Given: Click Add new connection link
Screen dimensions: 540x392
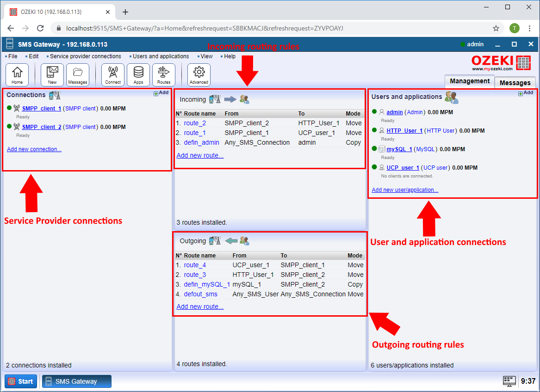Looking at the screenshot, I should pyautogui.click(x=34, y=149).
